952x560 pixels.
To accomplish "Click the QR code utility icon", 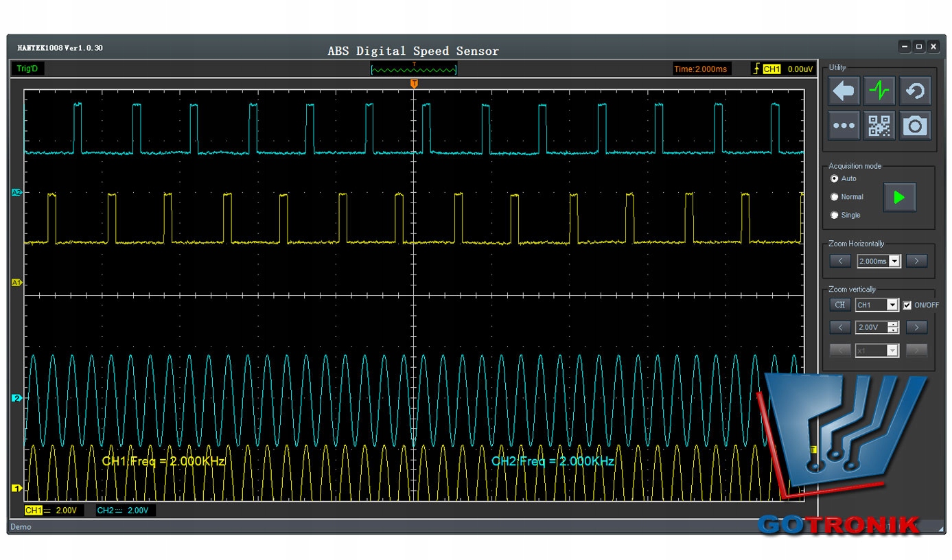I will [x=879, y=126].
